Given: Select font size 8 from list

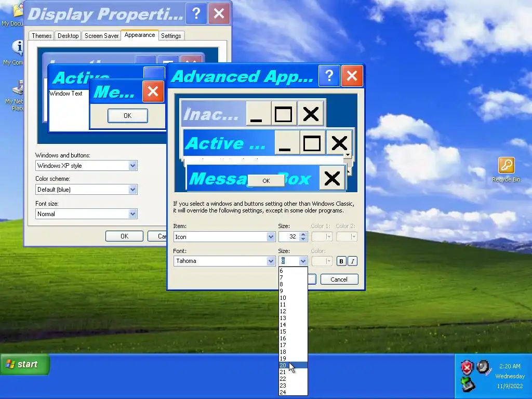Looking at the screenshot, I should pos(293,284).
